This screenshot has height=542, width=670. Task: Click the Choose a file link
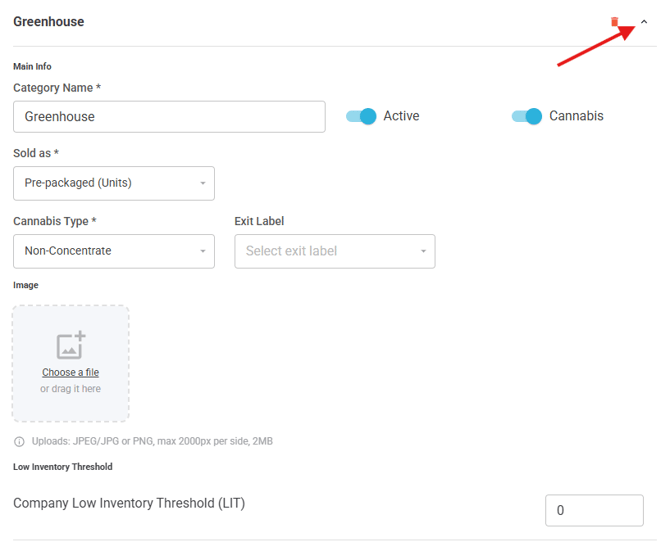(x=70, y=372)
